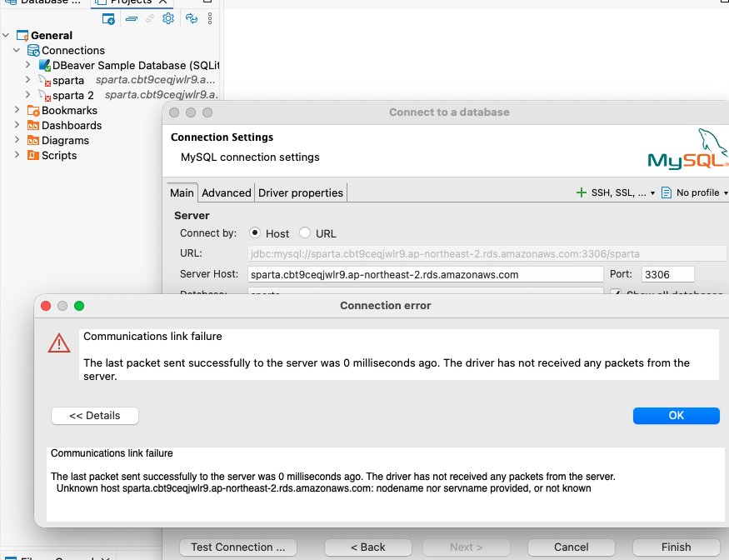Click OK in Connection error dialog
The image size is (729, 560).
click(676, 415)
